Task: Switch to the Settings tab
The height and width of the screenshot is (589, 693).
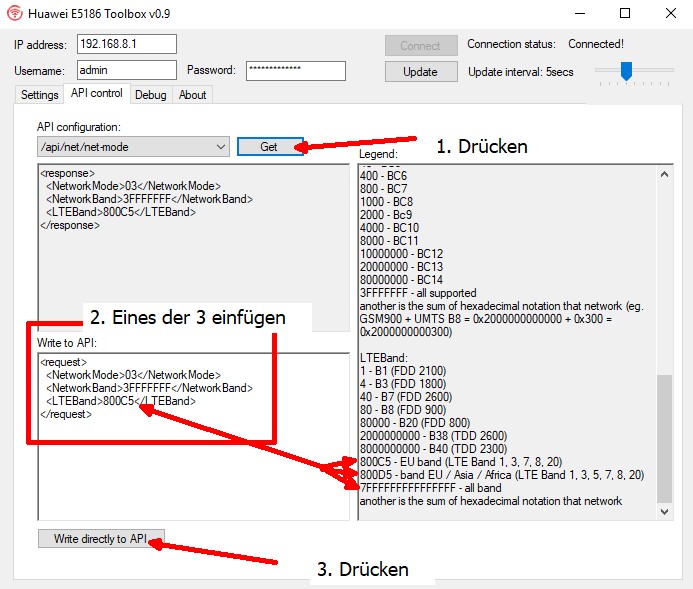Action: click(39, 95)
